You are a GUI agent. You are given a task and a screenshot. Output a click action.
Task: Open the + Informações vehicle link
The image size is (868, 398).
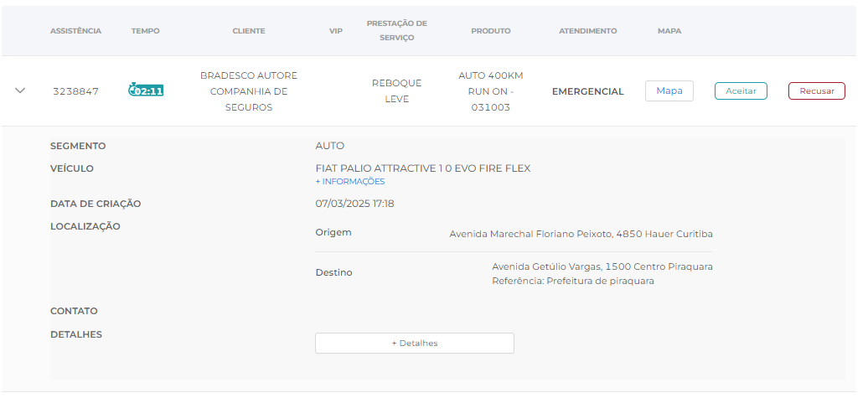point(350,182)
